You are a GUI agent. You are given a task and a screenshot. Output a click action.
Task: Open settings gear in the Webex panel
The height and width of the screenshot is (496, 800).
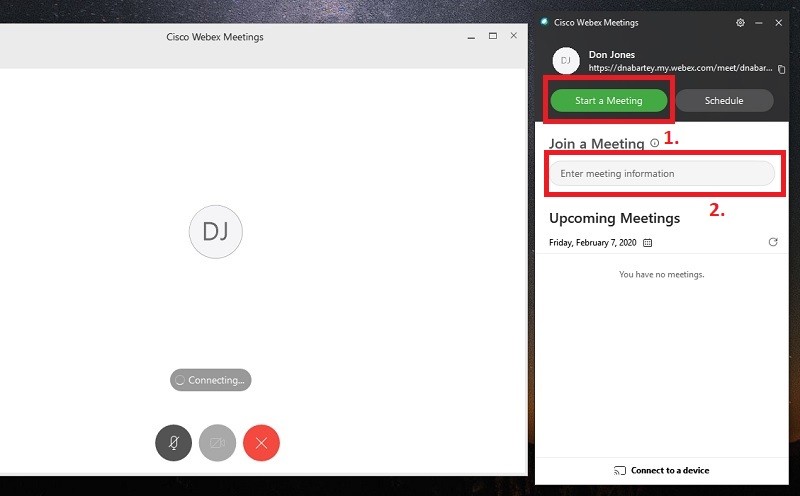tap(740, 22)
